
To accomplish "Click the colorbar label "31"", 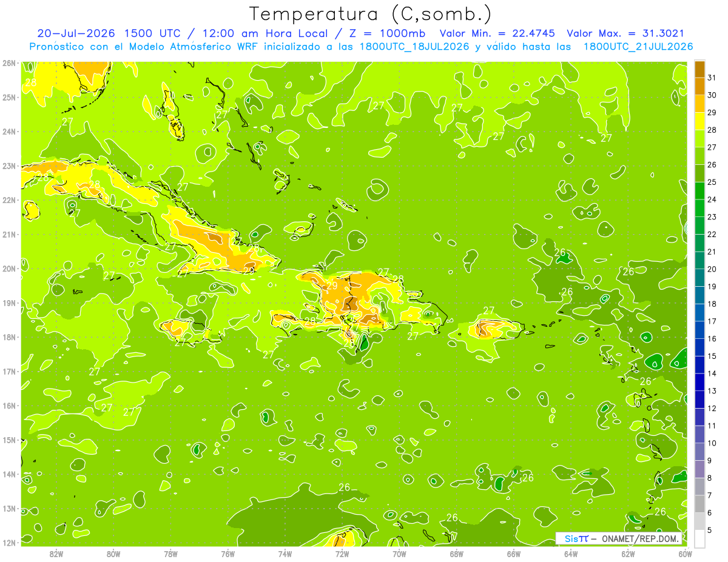I will point(712,77).
